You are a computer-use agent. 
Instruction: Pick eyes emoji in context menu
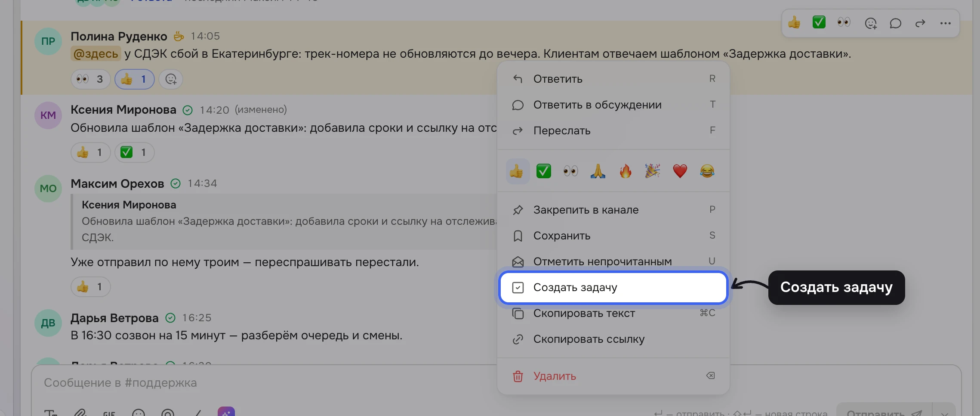tap(571, 171)
